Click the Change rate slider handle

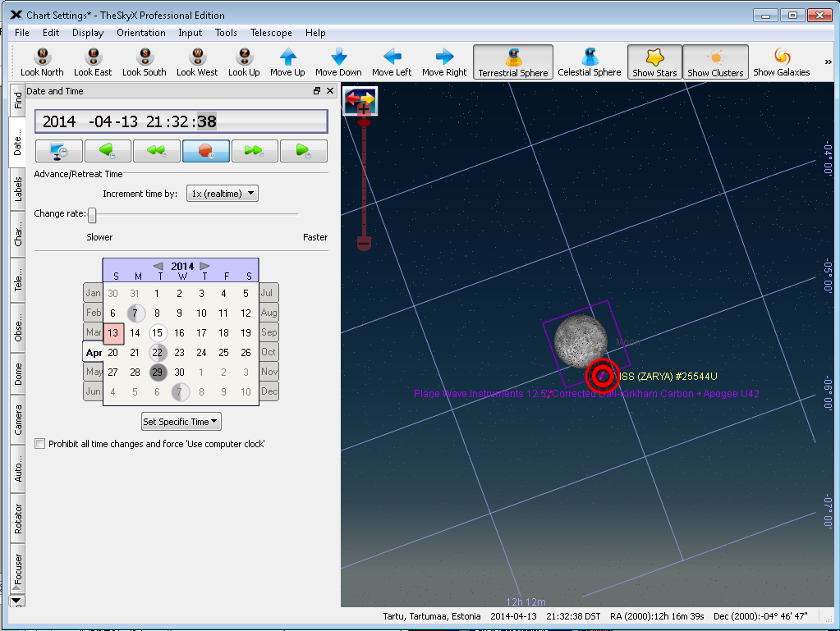tap(92, 215)
